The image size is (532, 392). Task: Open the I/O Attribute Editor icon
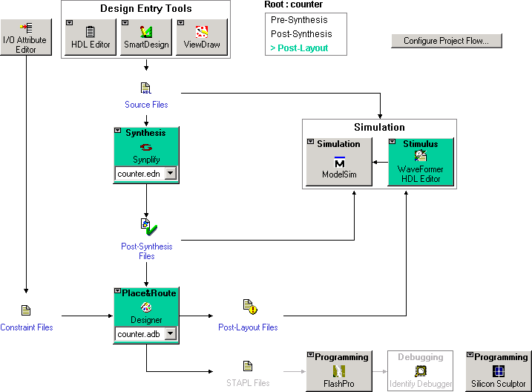point(26,27)
